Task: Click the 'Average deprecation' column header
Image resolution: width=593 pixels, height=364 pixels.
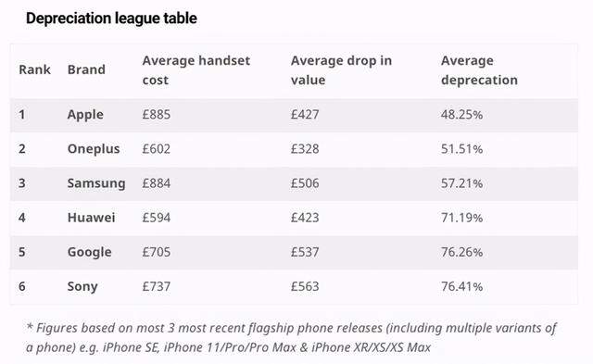Action: click(x=479, y=70)
